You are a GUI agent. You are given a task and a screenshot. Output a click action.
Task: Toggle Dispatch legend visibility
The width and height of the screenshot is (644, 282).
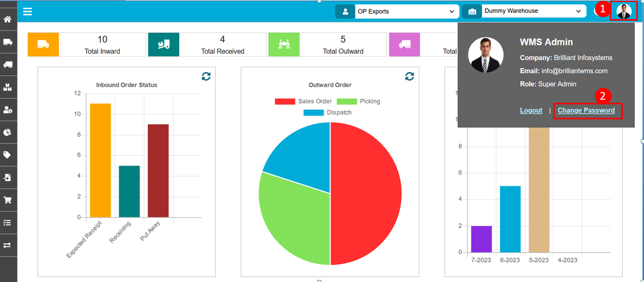click(x=327, y=112)
